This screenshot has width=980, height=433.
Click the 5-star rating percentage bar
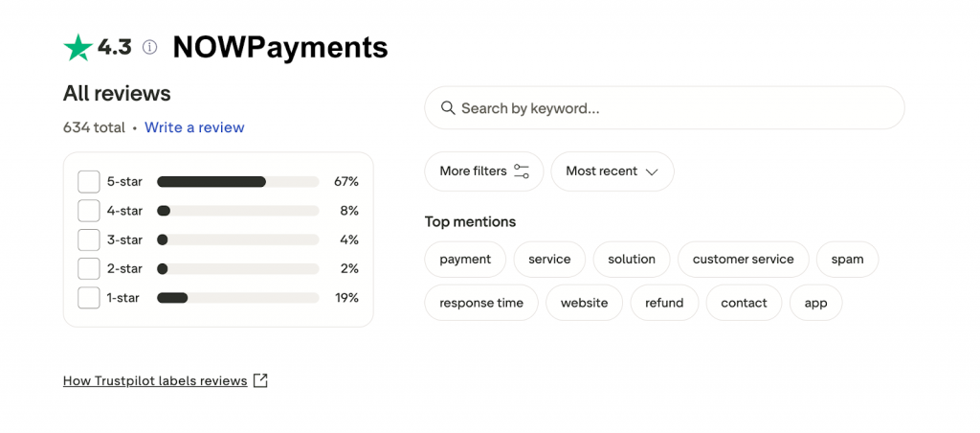[237, 181]
